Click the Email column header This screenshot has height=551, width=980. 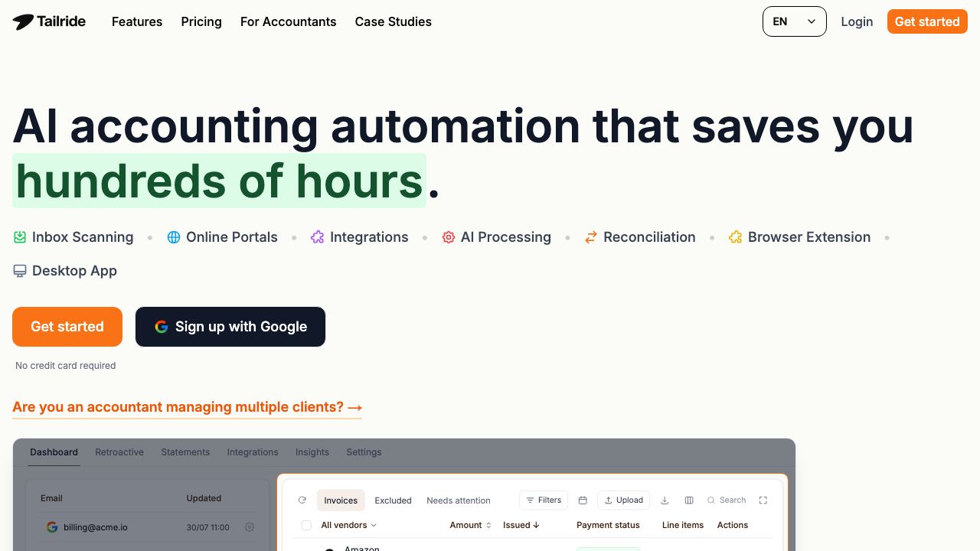(x=51, y=498)
